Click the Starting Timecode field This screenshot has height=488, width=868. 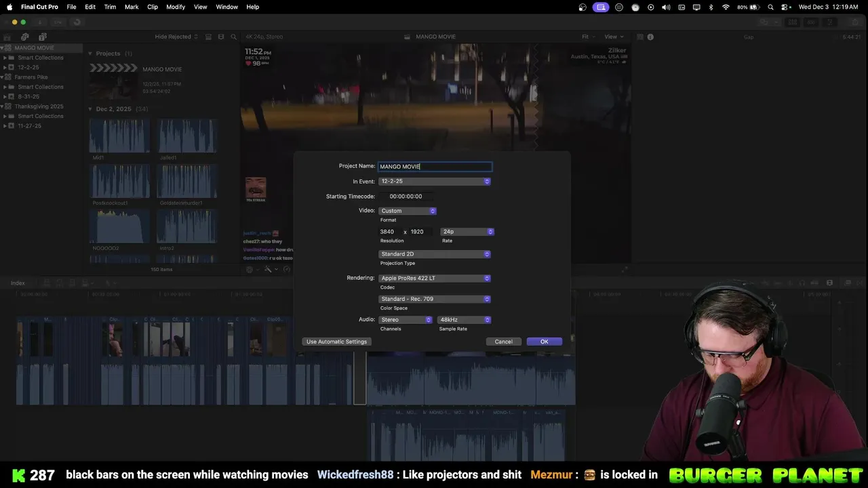tap(406, 197)
